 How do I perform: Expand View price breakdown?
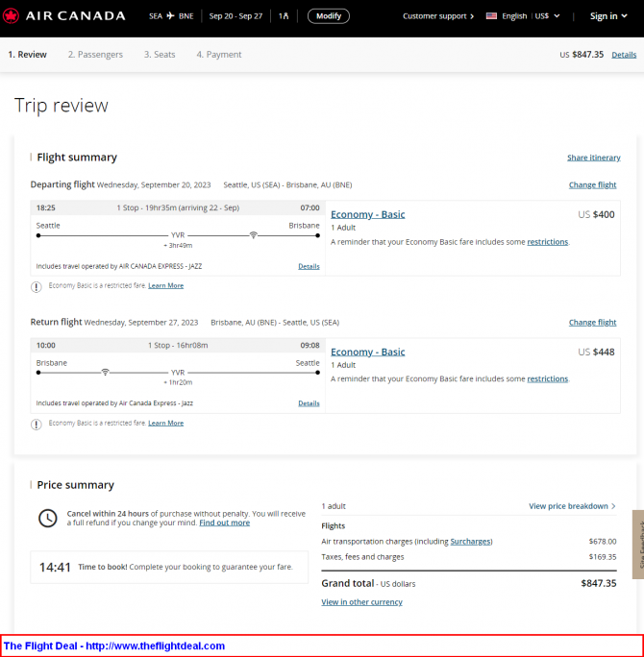pyautogui.click(x=572, y=506)
